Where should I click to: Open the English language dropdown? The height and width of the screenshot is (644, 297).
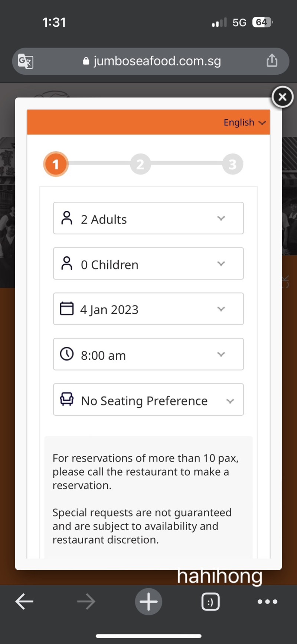point(245,122)
